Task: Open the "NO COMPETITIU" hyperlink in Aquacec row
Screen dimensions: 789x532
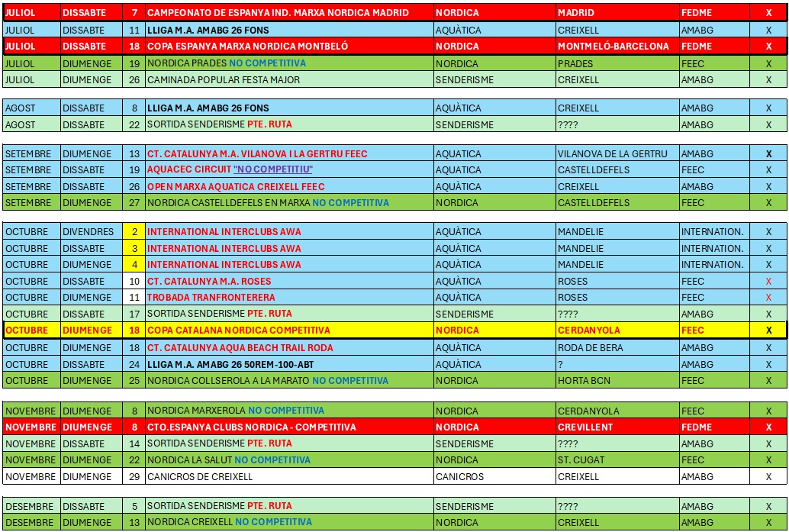Action: (272, 170)
